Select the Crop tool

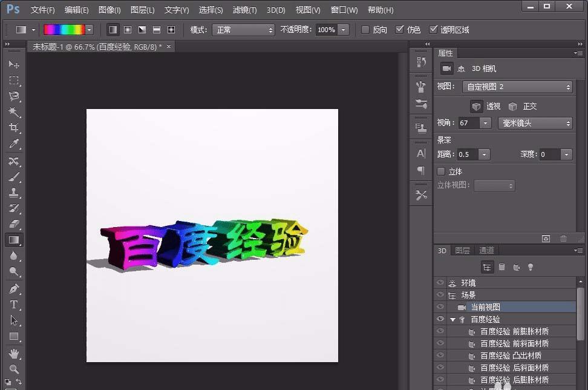pyautogui.click(x=14, y=128)
